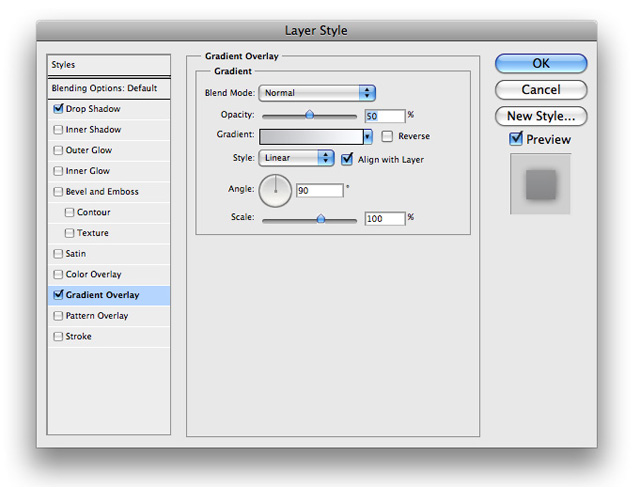Toggle the Preview checkbox
640x487 pixels.
pos(516,139)
